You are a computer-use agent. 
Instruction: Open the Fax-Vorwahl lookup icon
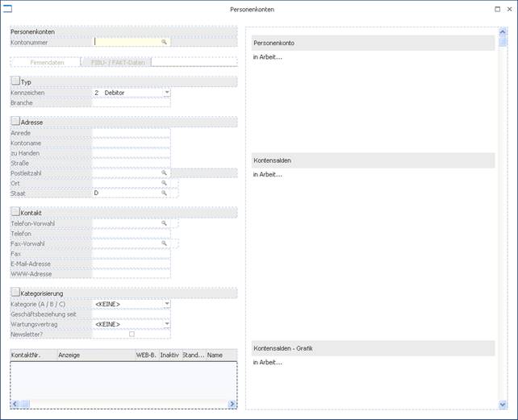(164, 243)
